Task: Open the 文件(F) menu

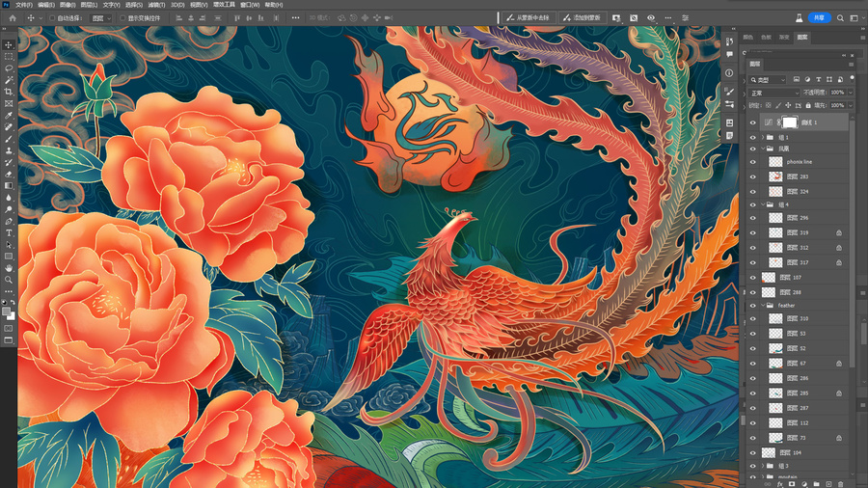Action: point(24,5)
